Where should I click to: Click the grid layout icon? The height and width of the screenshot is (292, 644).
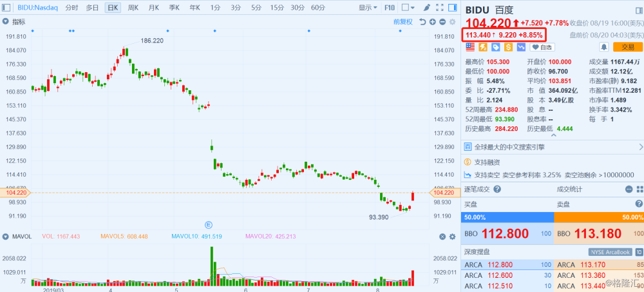click(x=639, y=189)
